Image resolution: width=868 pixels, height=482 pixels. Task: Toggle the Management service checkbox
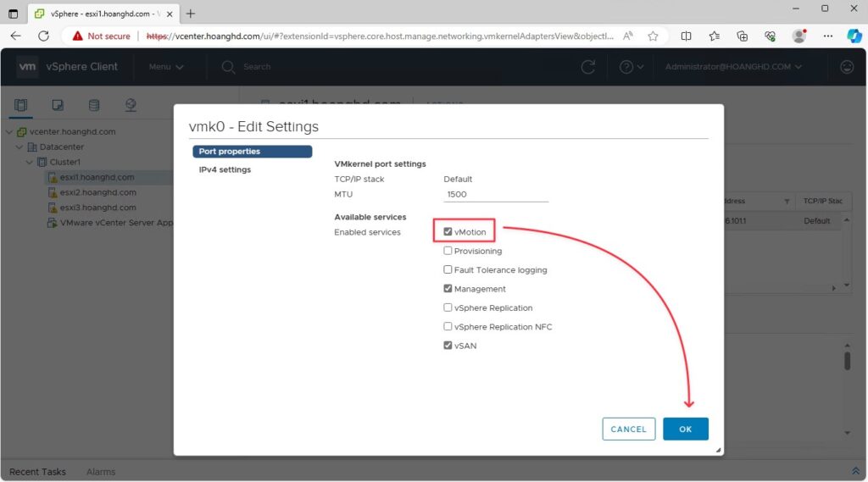click(448, 288)
